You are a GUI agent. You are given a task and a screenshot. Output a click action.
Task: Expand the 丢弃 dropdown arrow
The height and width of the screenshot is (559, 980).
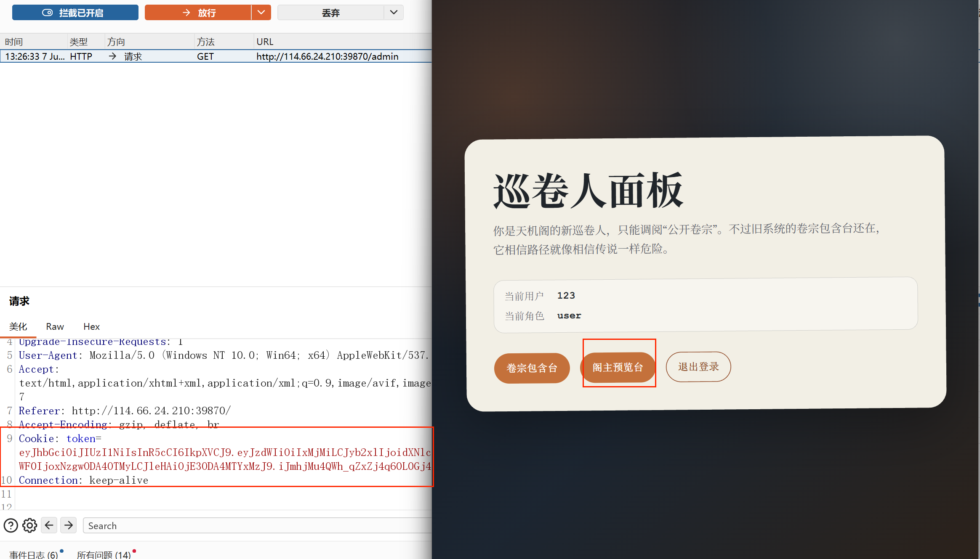point(394,13)
